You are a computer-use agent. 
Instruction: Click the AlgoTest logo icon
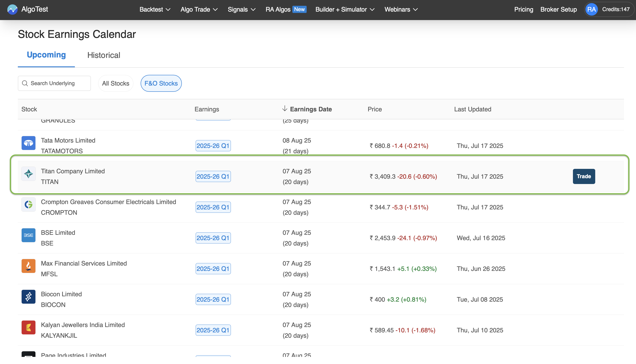(12, 10)
